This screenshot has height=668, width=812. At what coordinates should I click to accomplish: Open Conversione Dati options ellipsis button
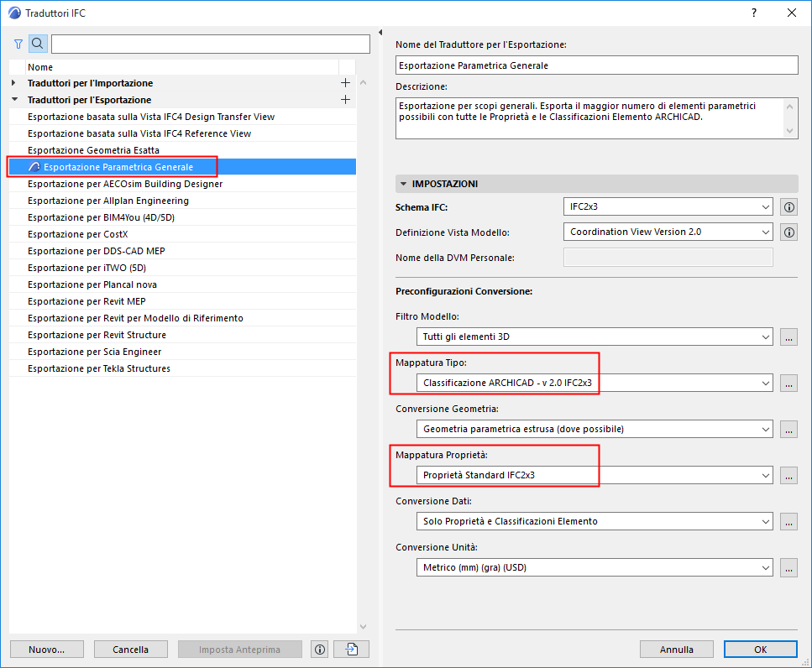click(x=788, y=522)
